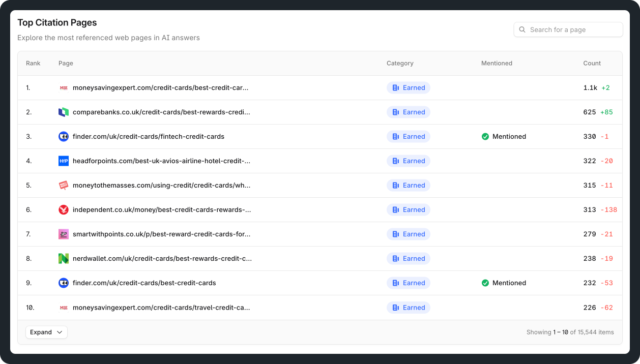Viewport: 640px width, 364px height.
Task: Open the Expand dropdown
Action: [x=46, y=332]
